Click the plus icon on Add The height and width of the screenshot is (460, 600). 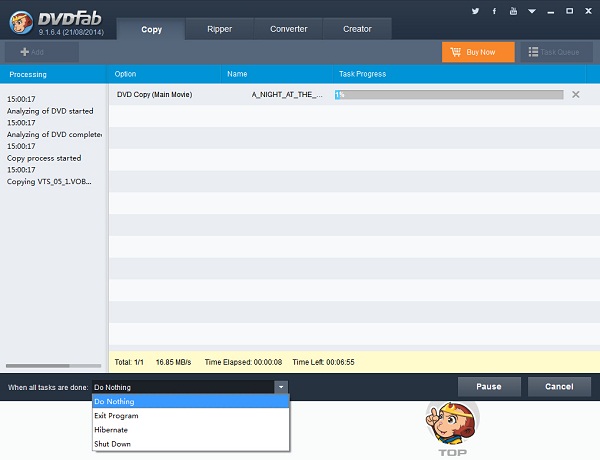click(x=24, y=52)
